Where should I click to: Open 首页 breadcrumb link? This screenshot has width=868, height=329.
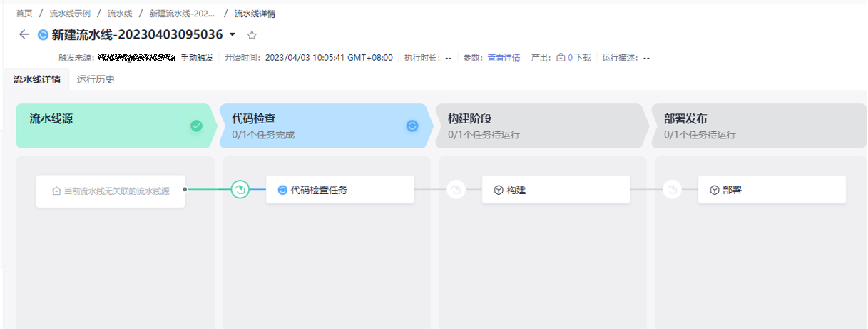pyautogui.click(x=24, y=14)
